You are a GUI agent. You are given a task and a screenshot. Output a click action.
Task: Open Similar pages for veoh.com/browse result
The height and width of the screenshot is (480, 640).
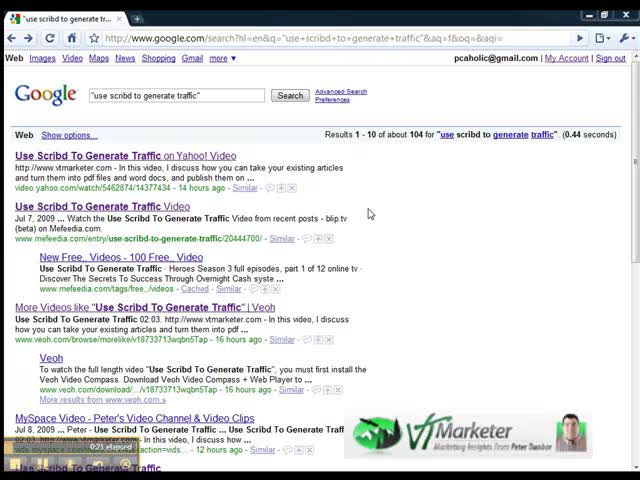pyautogui.click(x=282, y=340)
